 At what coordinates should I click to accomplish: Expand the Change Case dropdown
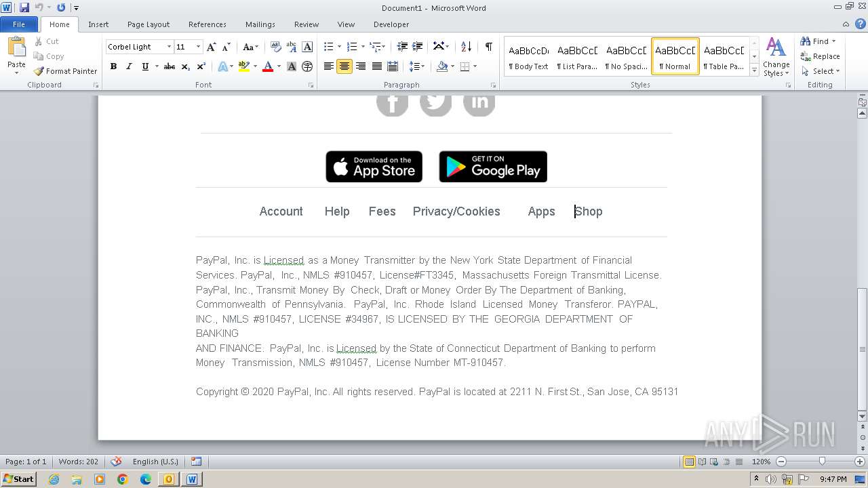256,47
